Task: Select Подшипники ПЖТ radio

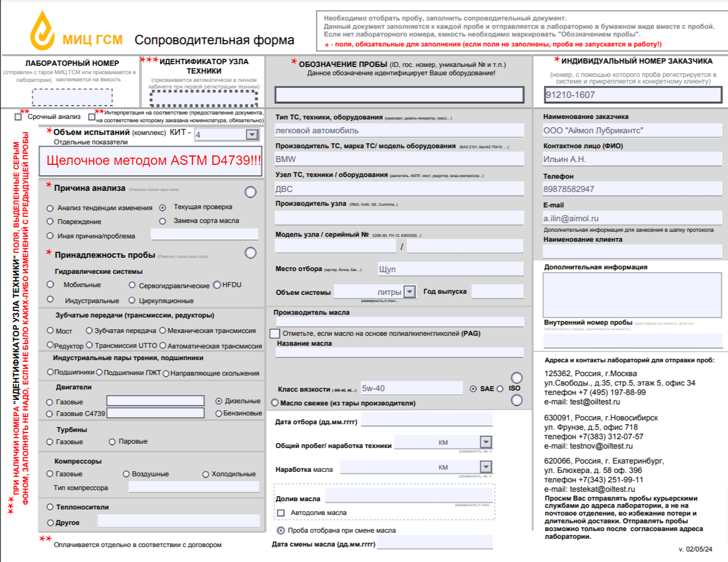Action: [x=100, y=372]
